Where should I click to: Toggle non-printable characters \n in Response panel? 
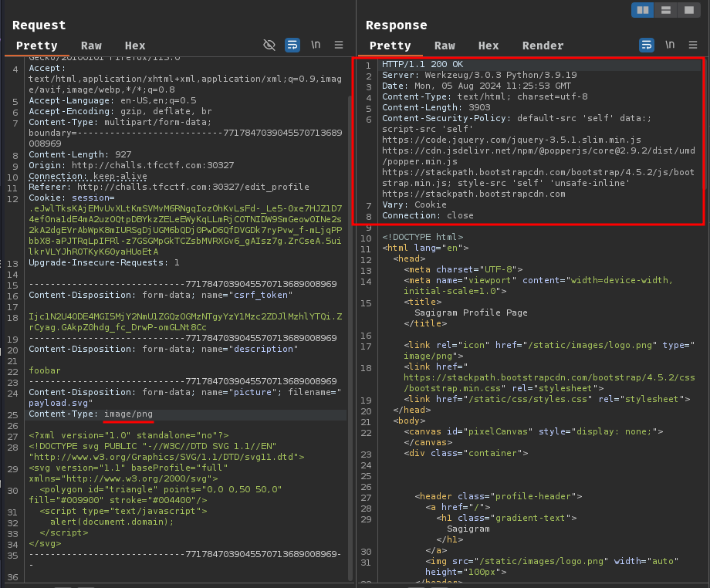pyautogui.click(x=670, y=45)
